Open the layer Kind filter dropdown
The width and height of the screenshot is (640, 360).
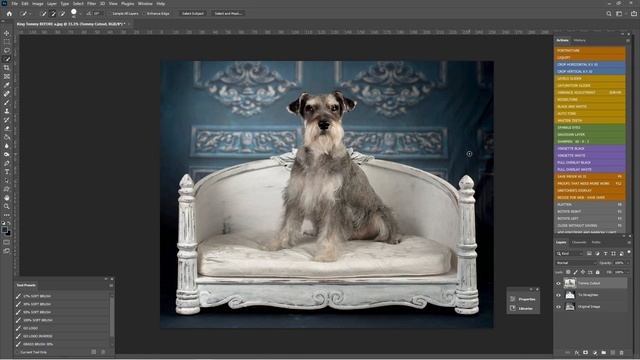tap(570, 253)
